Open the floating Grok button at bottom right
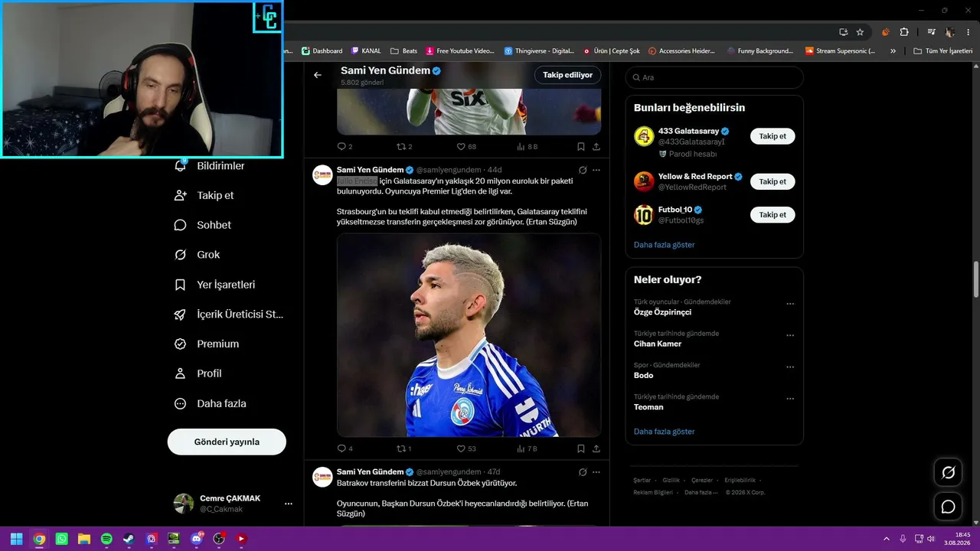The width and height of the screenshot is (980, 551). coord(948,473)
